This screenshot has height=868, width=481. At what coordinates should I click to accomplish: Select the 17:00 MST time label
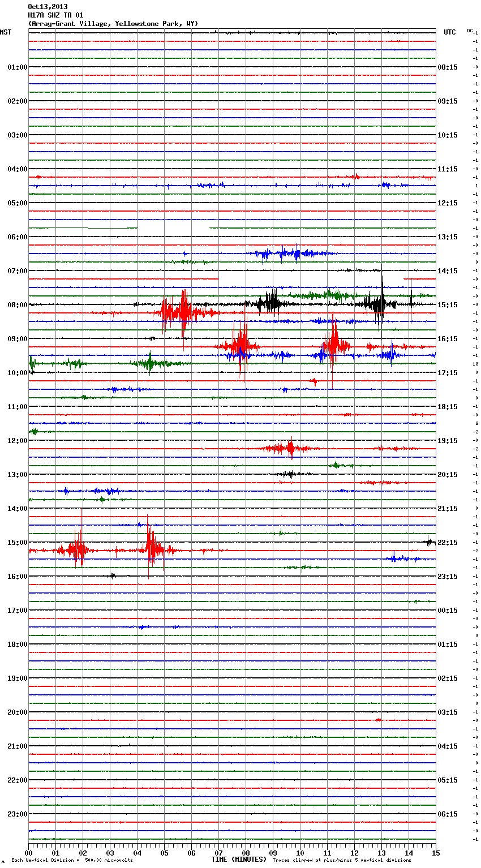tap(18, 611)
